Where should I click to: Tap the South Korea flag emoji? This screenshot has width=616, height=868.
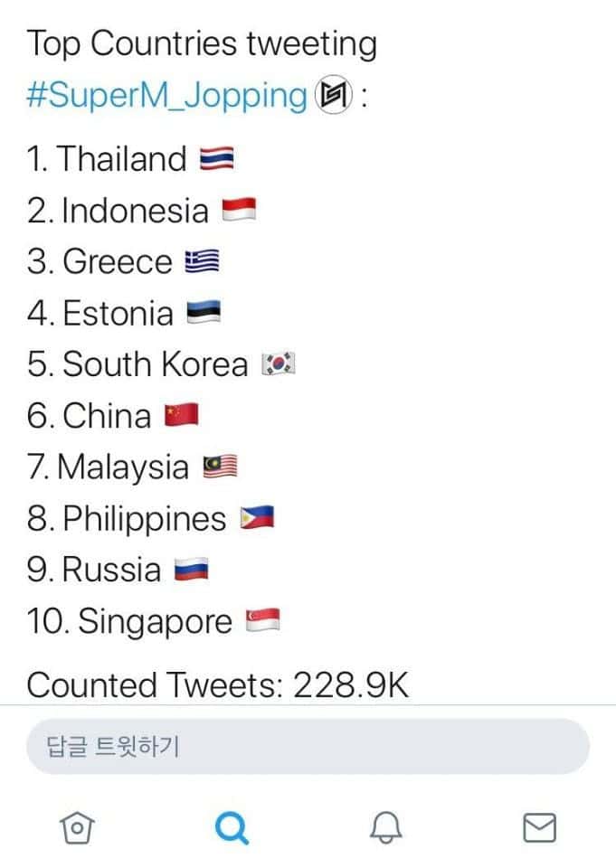click(278, 364)
